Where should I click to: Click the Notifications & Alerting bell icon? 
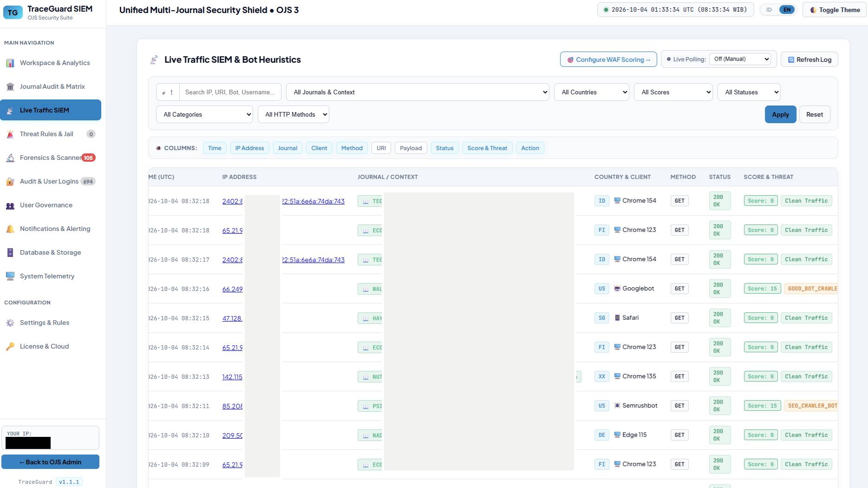(10, 229)
